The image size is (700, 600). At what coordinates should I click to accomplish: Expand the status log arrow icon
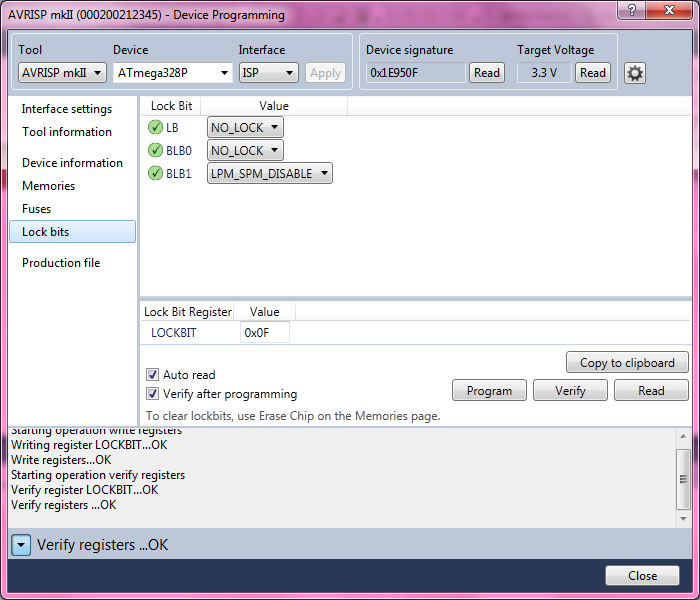(21, 545)
